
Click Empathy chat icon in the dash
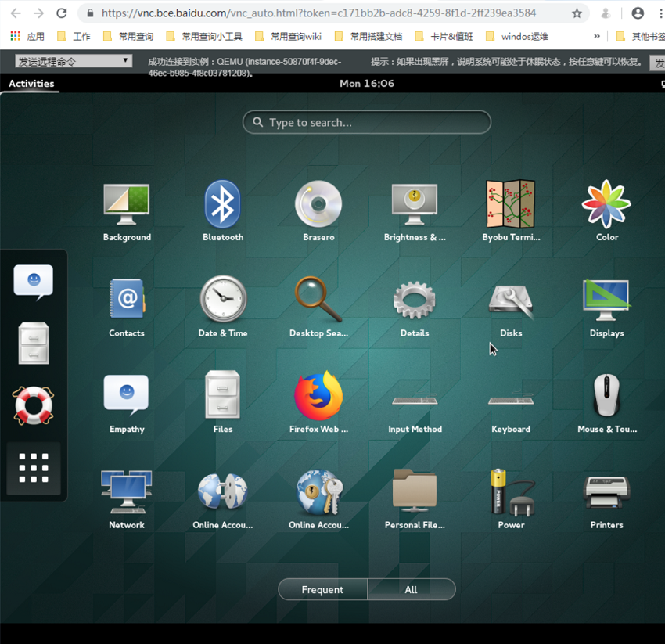(x=34, y=282)
